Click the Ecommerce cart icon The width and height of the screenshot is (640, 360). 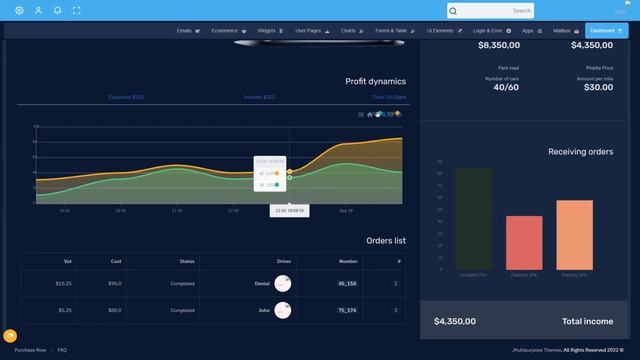pos(244,31)
